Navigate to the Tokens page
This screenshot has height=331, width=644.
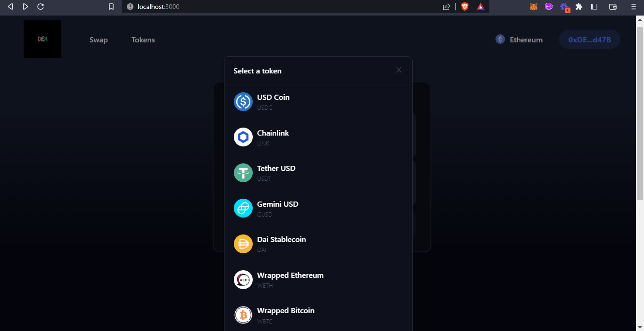(x=143, y=40)
